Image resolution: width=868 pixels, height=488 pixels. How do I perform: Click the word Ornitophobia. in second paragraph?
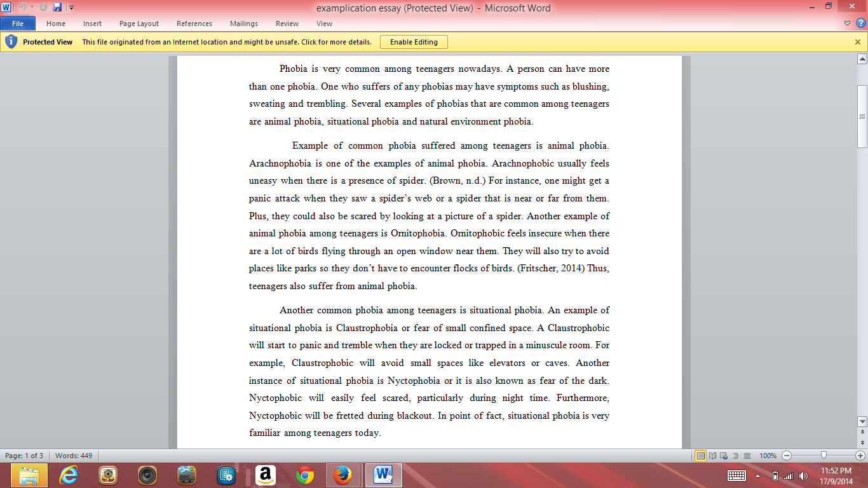click(x=419, y=233)
